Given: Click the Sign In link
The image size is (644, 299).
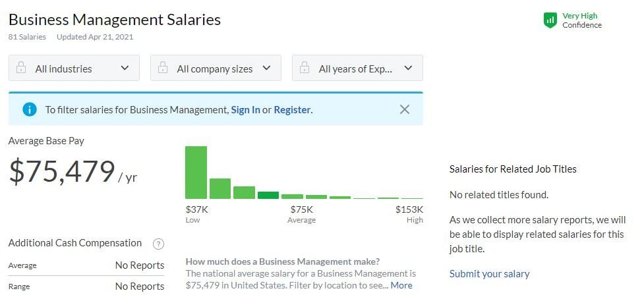Looking at the screenshot, I should pos(245,110).
